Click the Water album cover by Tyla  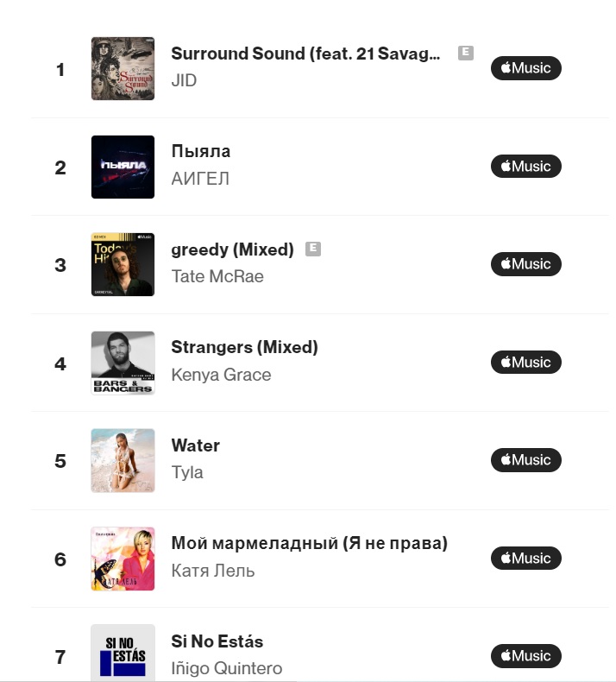123,460
